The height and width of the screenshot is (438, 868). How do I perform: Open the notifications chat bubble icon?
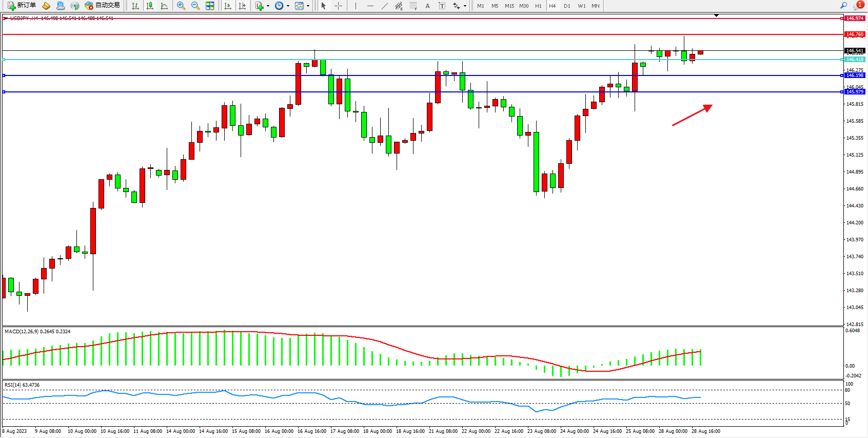click(858, 6)
